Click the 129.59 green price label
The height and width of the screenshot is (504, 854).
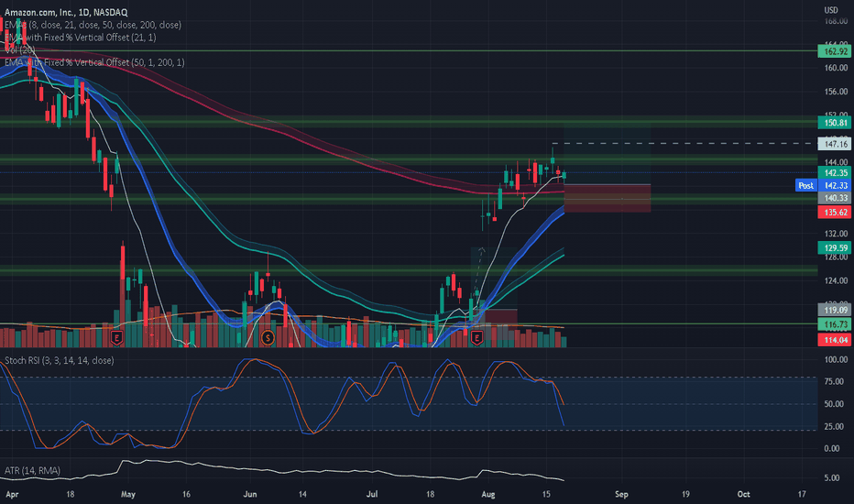[836, 248]
